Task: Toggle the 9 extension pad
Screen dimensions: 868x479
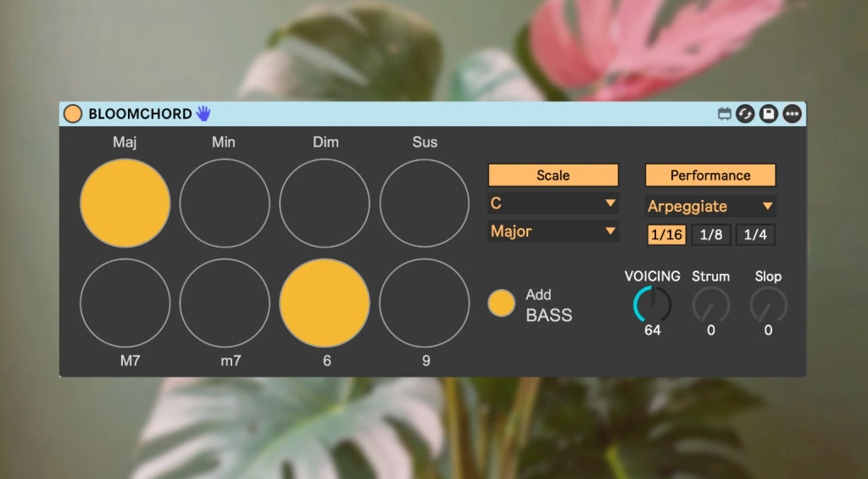Action: pos(425,303)
